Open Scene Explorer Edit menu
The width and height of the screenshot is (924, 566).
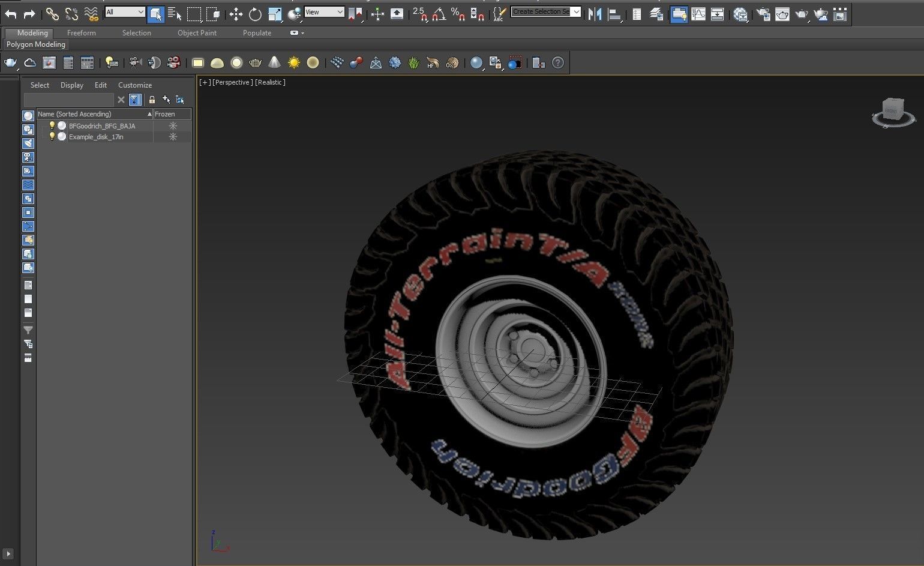(101, 85)
